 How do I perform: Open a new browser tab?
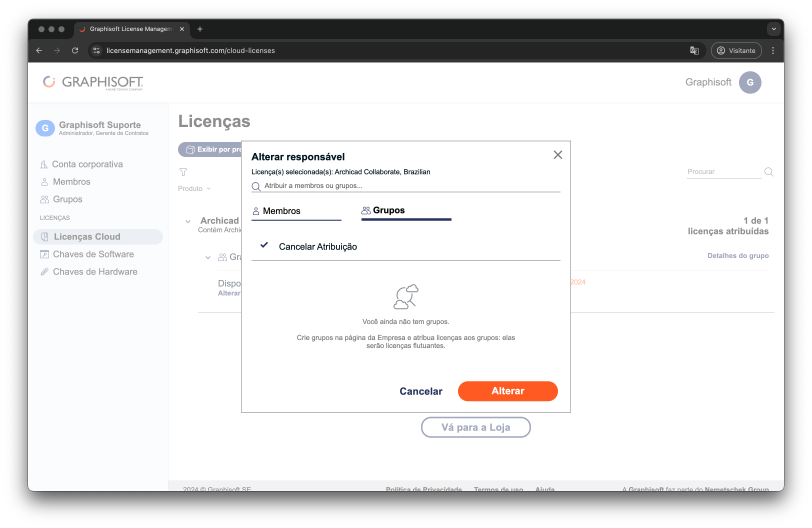click(200, 29)
